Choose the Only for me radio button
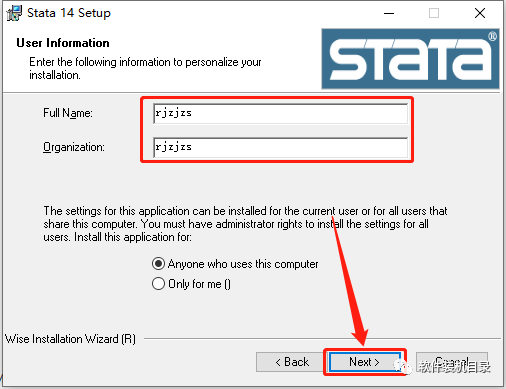 (158, 284)
